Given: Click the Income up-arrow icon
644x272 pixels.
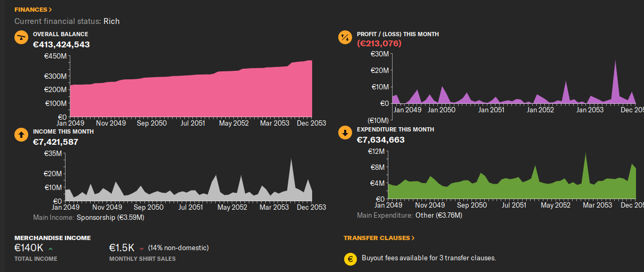Looking at the screenshot, I should (x=21, y=135).
